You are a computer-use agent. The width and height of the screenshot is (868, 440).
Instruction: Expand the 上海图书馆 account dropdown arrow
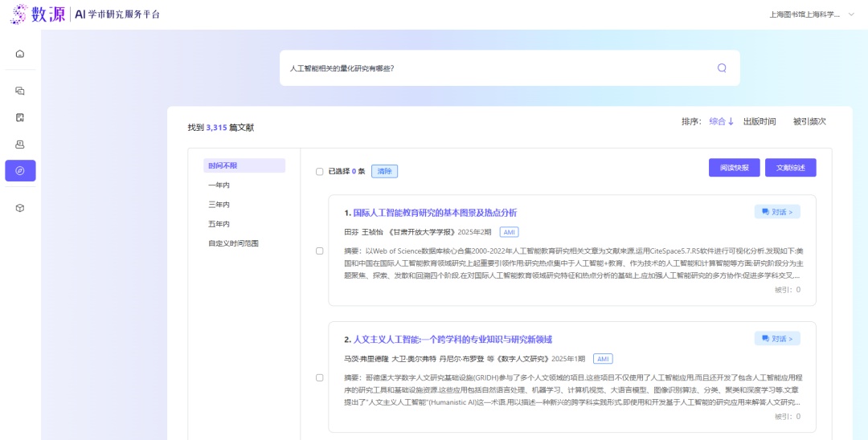[x=850, y=15]
